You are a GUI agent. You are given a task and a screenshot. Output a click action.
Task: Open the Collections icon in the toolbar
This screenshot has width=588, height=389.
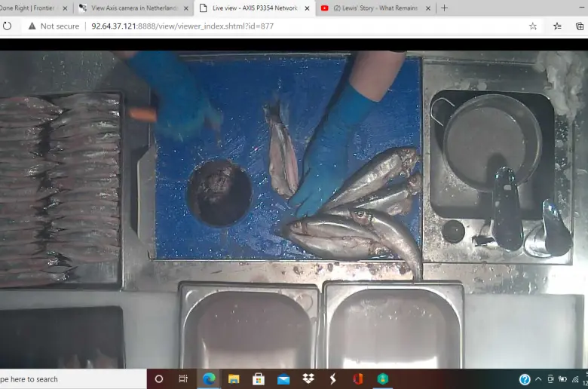(x=580, y=26)
